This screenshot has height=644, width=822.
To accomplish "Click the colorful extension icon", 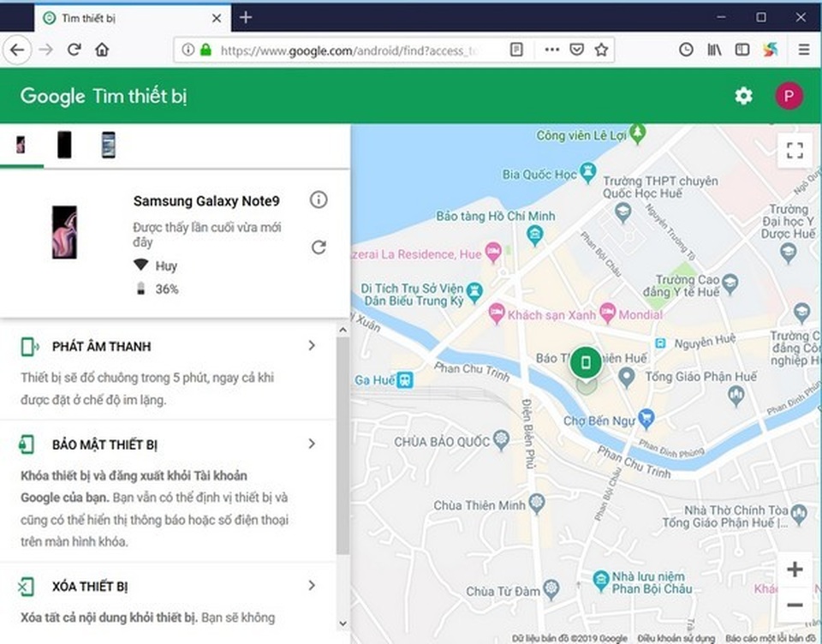I will tap(770, 50).
